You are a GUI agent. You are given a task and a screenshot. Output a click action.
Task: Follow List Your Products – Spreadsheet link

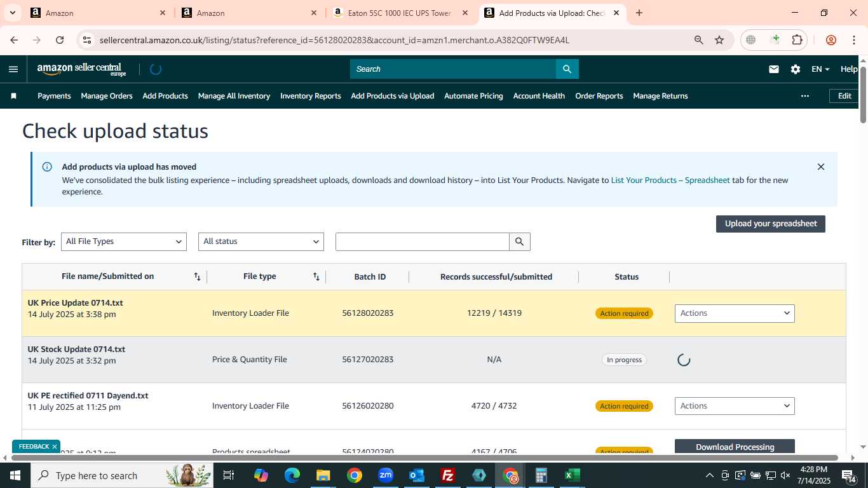pyautogui.click(x=670, y=180)
